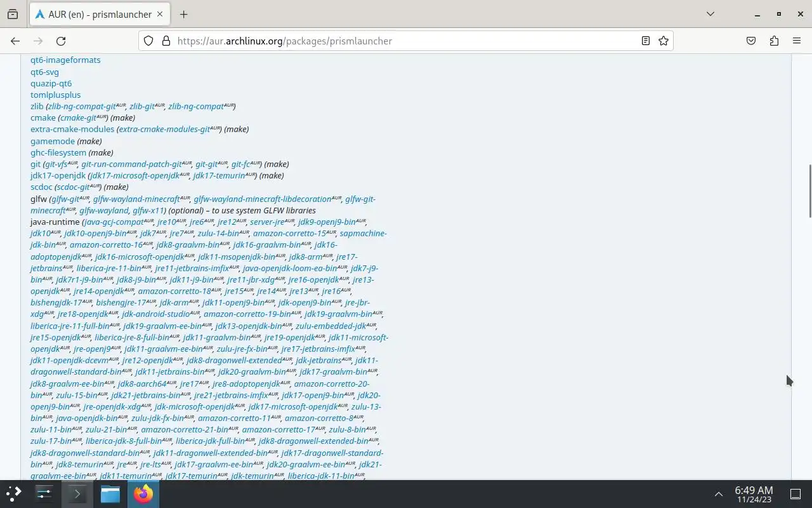Open the zulu-embedded-jdk AUR link
Viewport: 812px width, 508px height.
(331, 326)
